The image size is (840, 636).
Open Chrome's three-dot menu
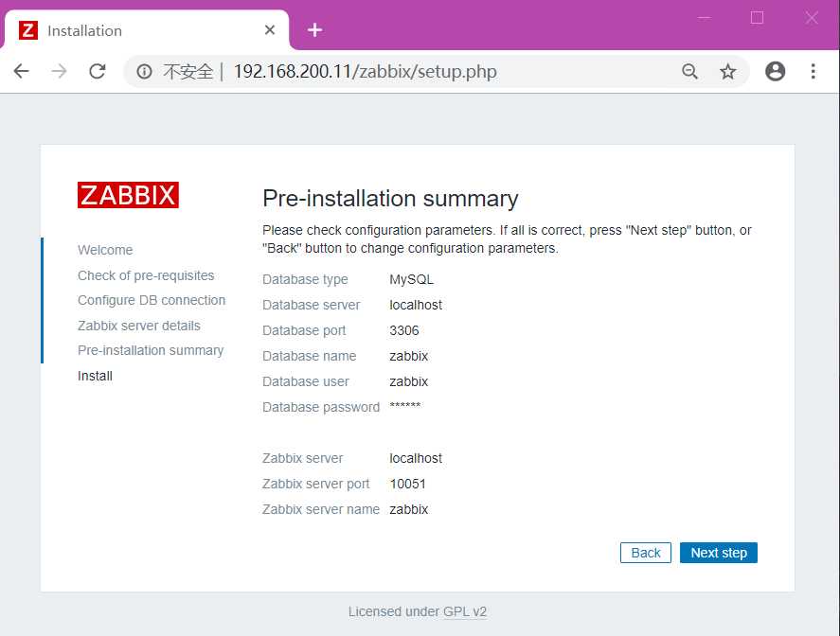click(813, 71)
